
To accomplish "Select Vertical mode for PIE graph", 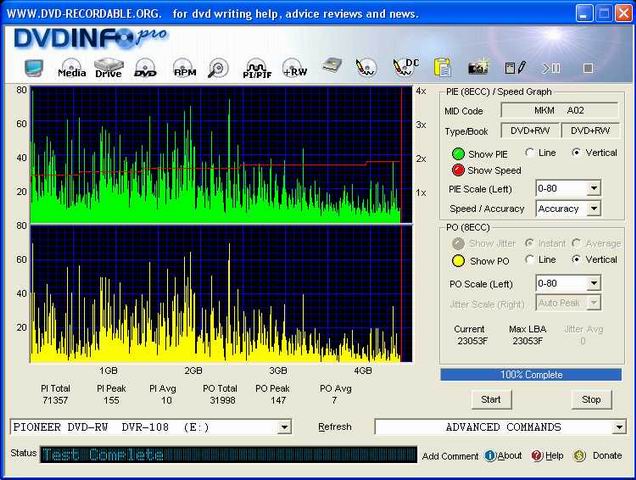I will pyautogui.click(x=576, y=153).
